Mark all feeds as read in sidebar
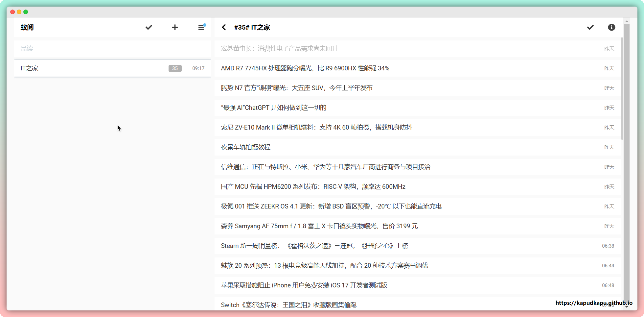The image size is (644, 317). tap(149, 27)
